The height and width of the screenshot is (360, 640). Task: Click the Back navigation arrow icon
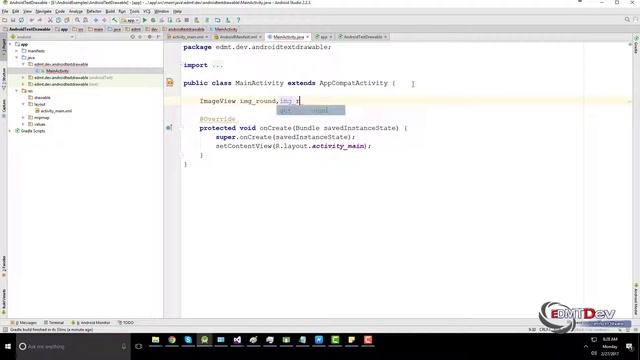pyautogui.click(x=96, y=20)
